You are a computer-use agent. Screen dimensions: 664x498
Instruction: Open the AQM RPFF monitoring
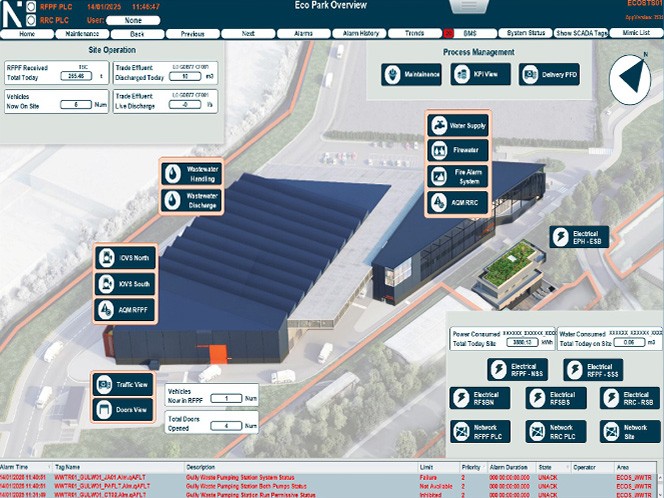[123, 310]
